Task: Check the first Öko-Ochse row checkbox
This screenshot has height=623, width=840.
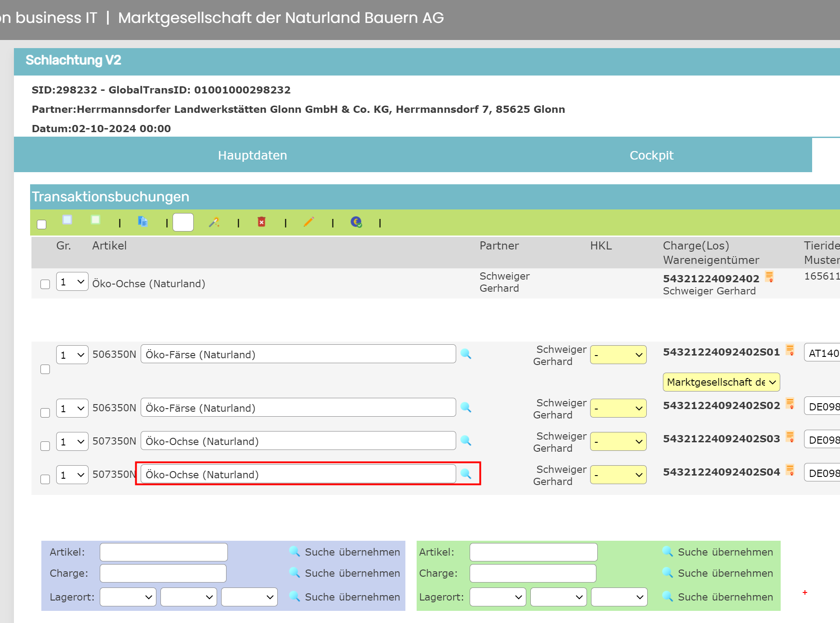Action: point(45,284)
